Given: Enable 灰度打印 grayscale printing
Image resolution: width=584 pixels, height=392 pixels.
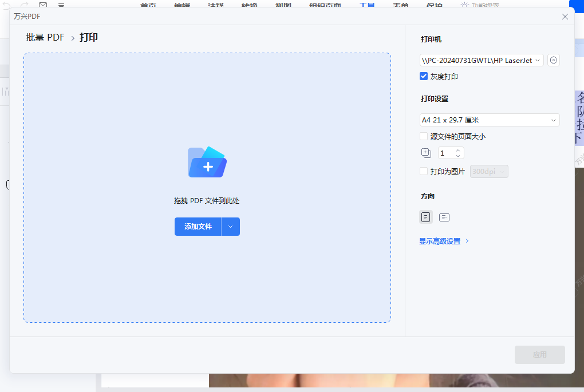Looking at the screenshot, I should (423, 76).
